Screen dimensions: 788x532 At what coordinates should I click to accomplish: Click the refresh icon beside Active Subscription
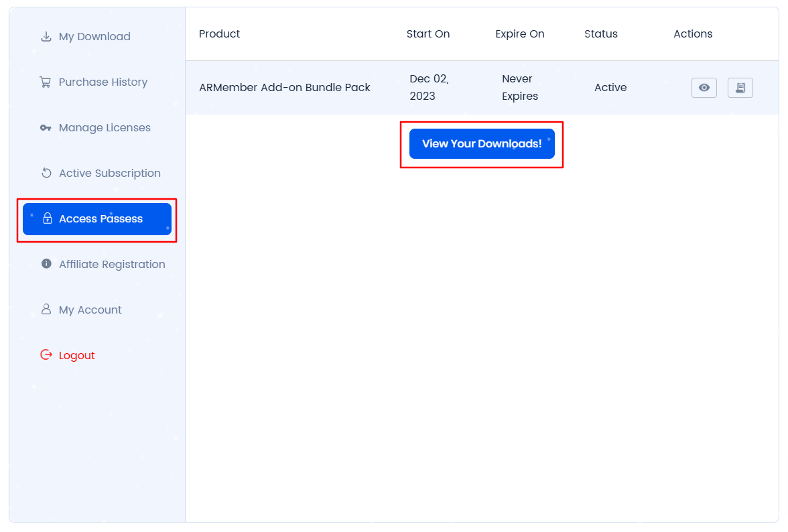point(46,173)
